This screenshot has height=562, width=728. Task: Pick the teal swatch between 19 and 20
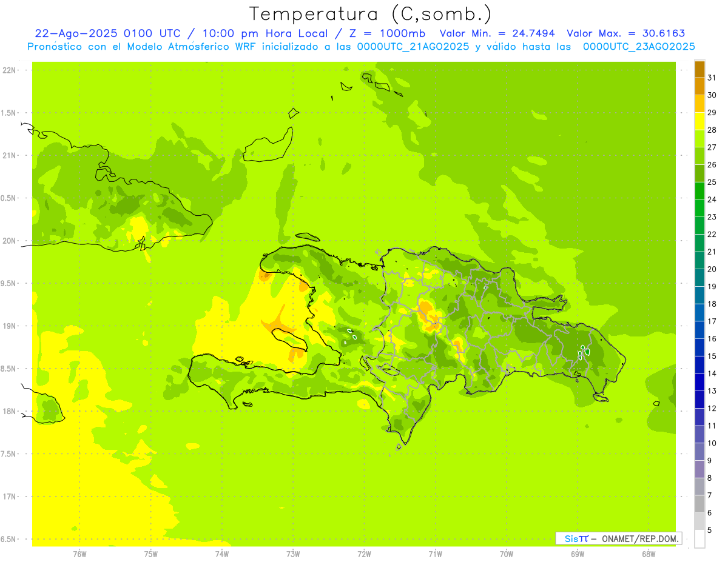point(699,278)
